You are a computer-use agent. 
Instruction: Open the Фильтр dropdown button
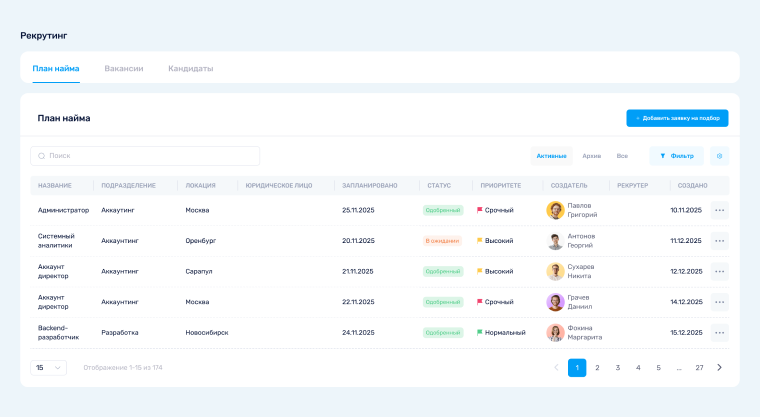[677, 156]
